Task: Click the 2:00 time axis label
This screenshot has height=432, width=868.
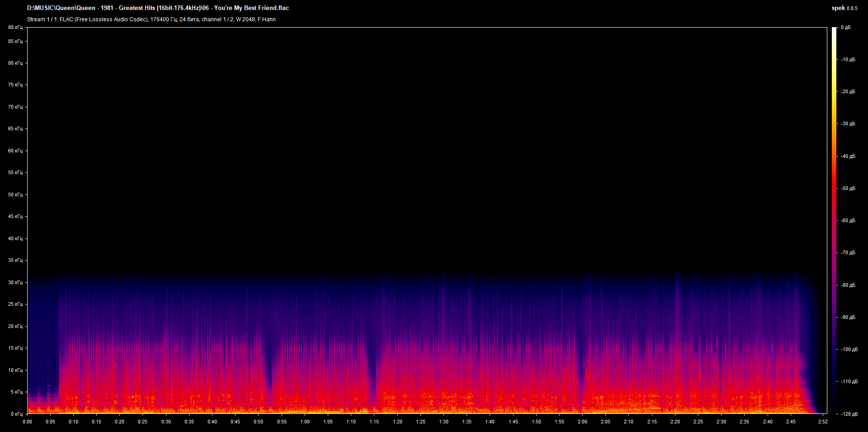Action: pyautogui.click(x=582, y=422)
